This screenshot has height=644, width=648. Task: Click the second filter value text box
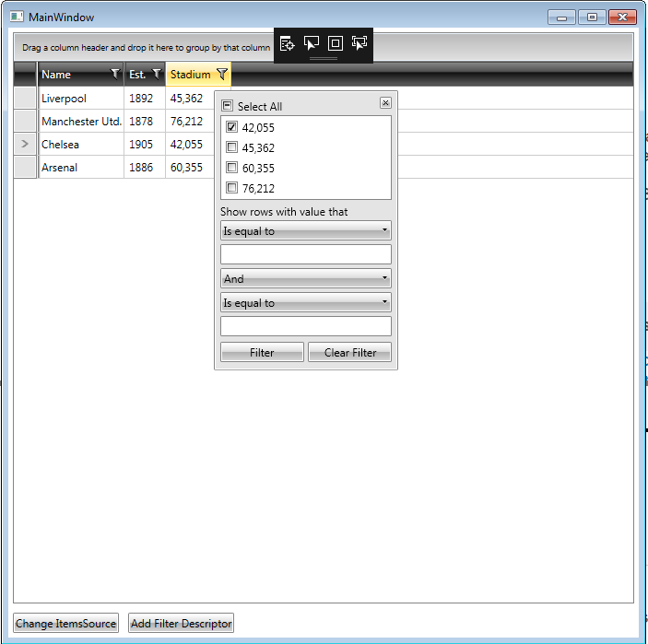tap(306, 326)
